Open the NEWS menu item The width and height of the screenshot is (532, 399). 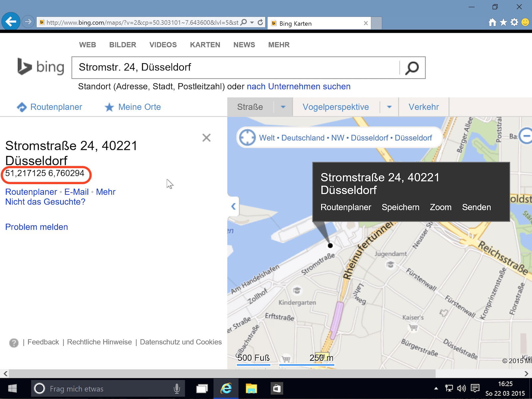[x=244, y=45]
